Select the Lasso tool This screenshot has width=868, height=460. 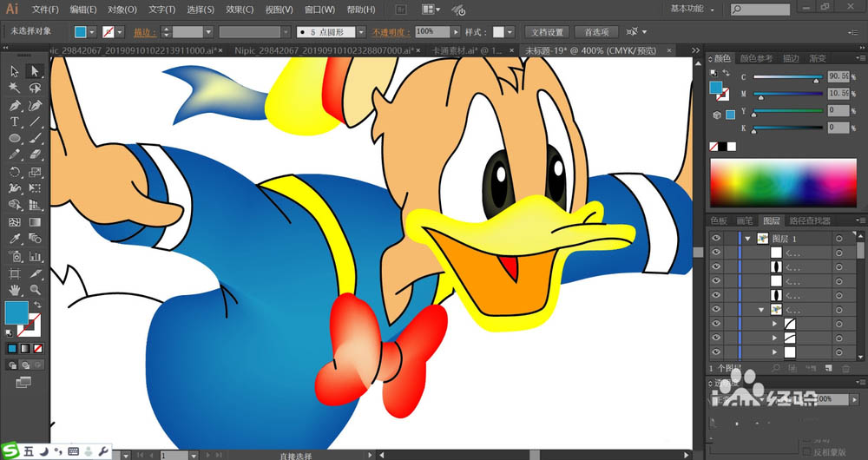[x=35, y=88]
